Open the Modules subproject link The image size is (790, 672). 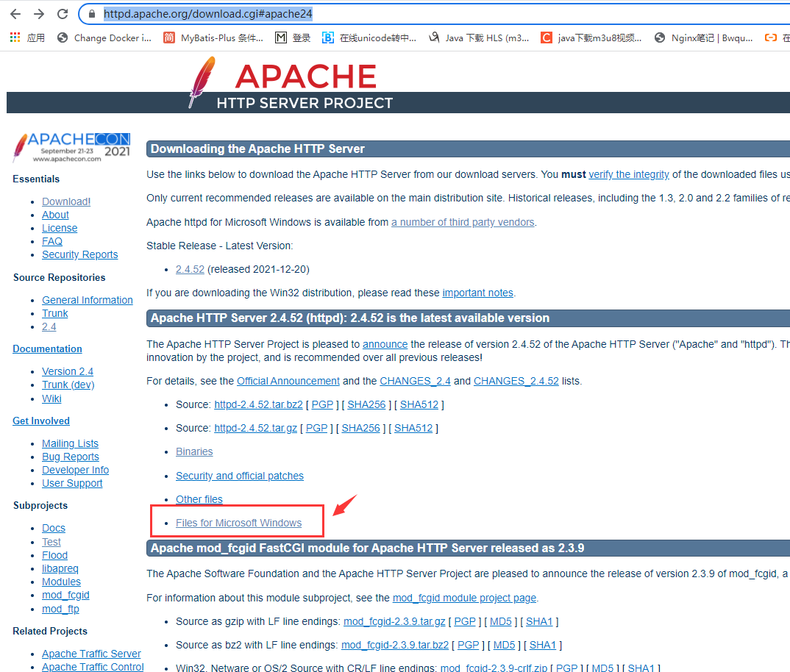tap(61, 582)
